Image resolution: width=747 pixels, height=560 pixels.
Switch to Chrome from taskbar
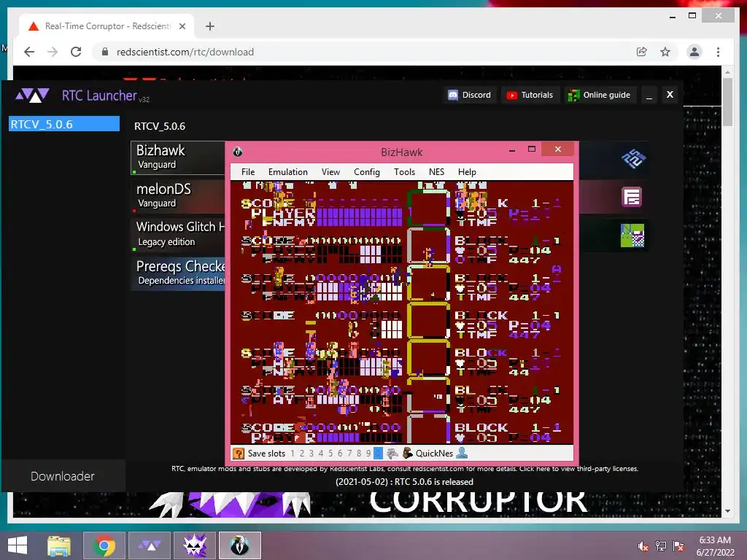[x=104, y=545]
